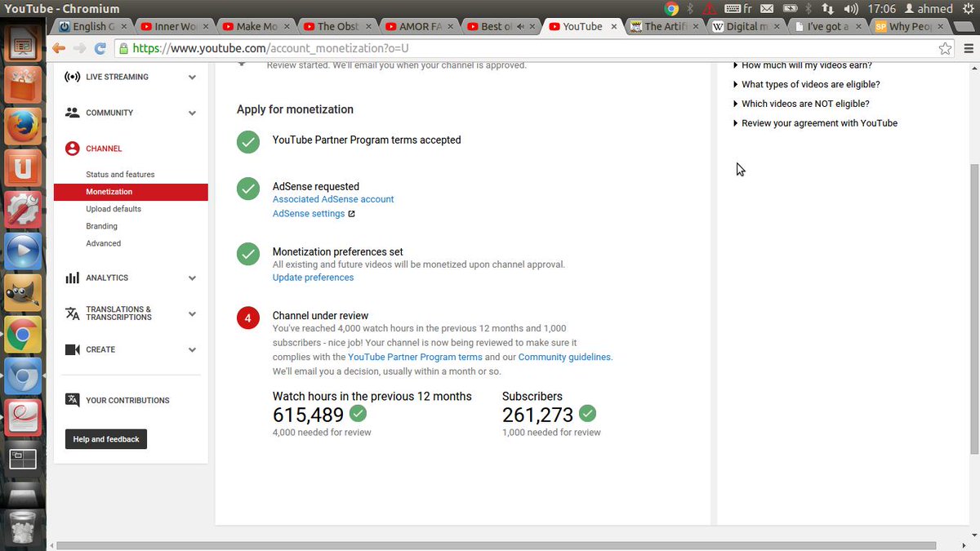Open GIMP from the launcher
This screenshot has height=551, width=980.
(x=23, y=293)
